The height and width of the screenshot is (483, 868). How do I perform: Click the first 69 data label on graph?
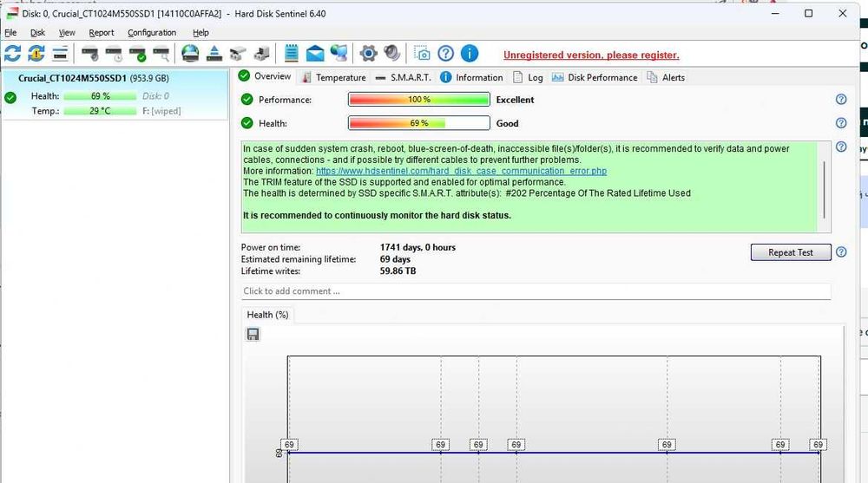[289, 444]
